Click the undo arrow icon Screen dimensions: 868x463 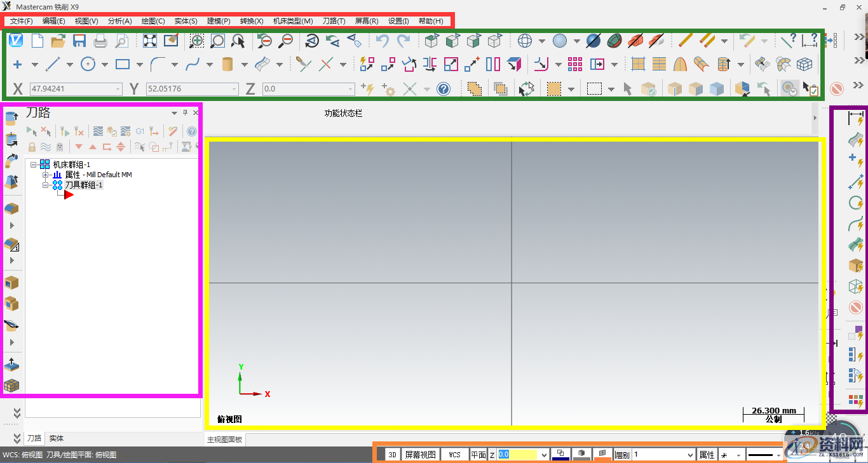point(382,41)
